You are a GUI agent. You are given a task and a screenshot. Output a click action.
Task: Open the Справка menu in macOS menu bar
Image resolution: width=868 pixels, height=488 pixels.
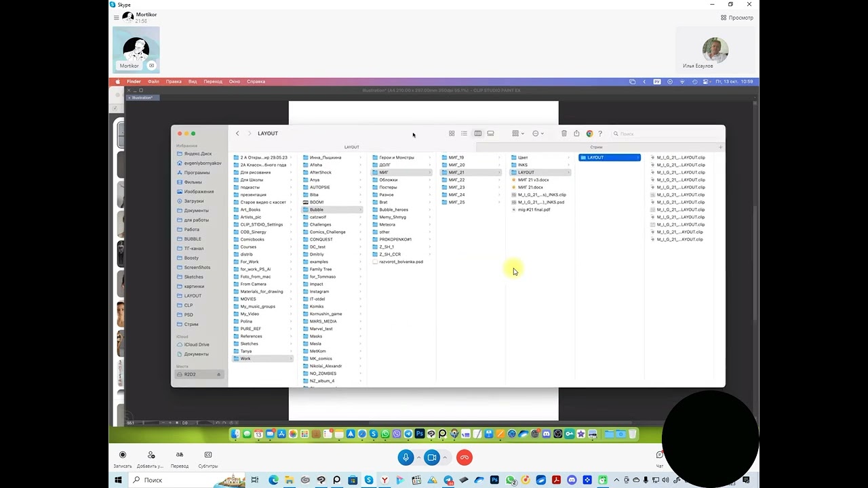[x=256, y=81]
